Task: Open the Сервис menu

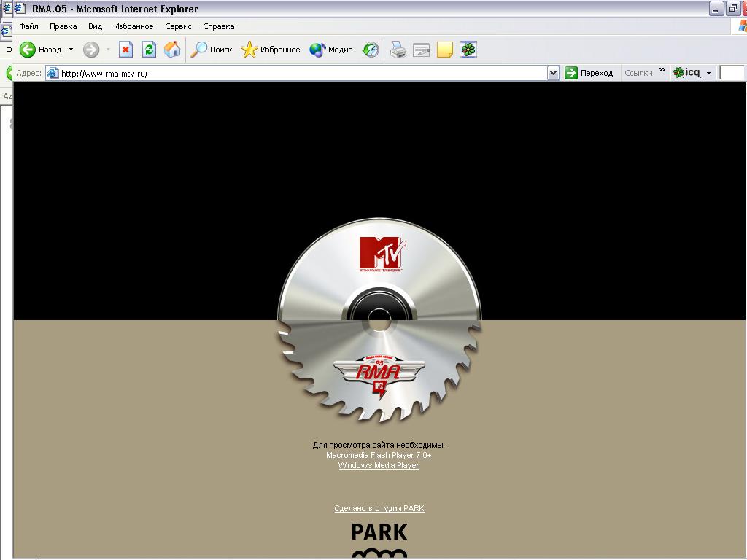Action: tap(178, 26)
